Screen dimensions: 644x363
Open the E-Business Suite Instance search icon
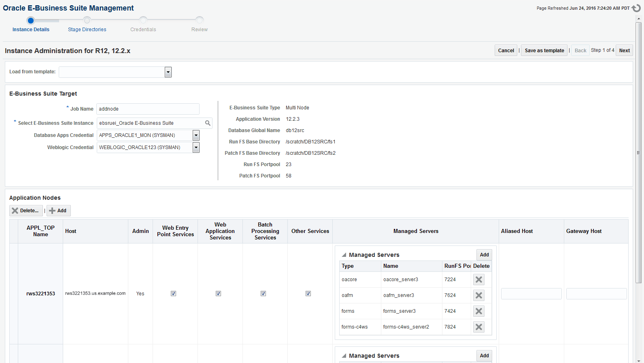point(208,123)
